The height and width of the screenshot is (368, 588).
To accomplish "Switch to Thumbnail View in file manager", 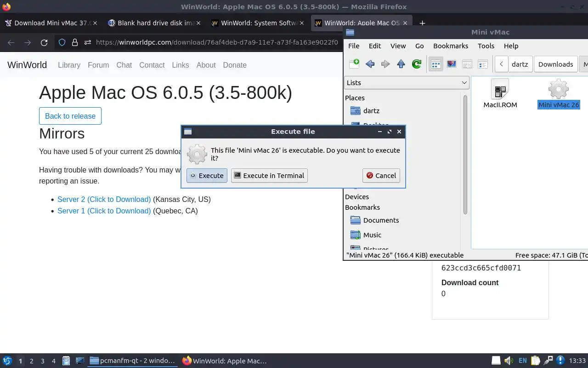I will click(452, 64).
